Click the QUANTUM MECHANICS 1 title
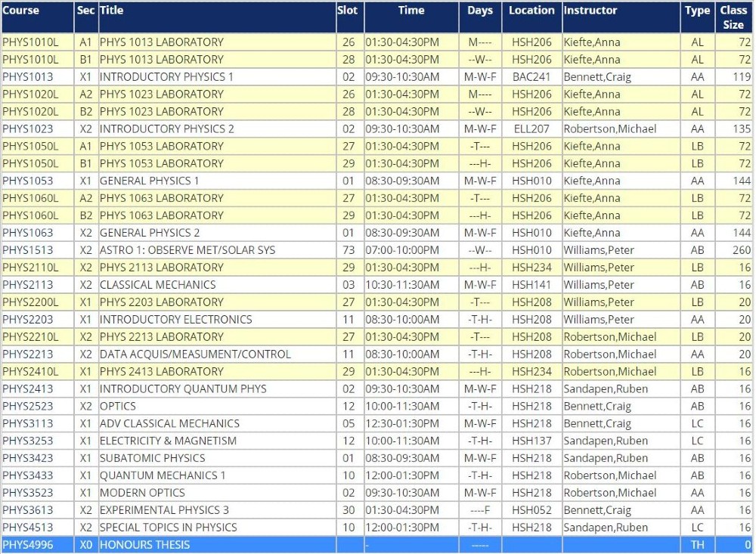The height and width of the screenshot is (554, 756). [163, 476]
